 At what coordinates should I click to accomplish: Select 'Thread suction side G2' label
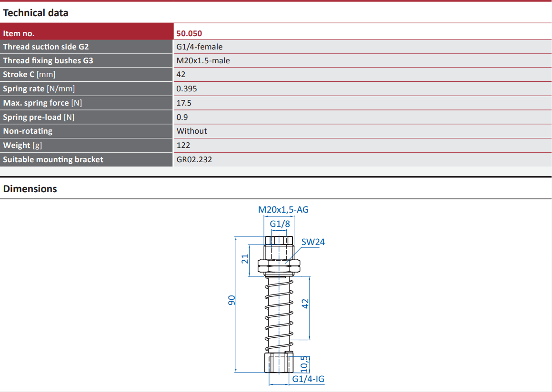point(46,47)
